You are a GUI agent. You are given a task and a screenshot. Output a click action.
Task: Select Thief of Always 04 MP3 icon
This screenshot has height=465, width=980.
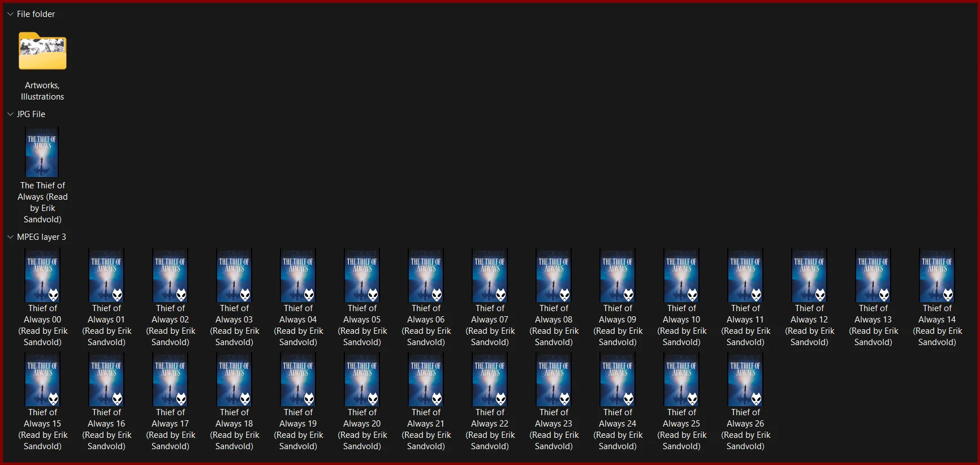(298, 275)
